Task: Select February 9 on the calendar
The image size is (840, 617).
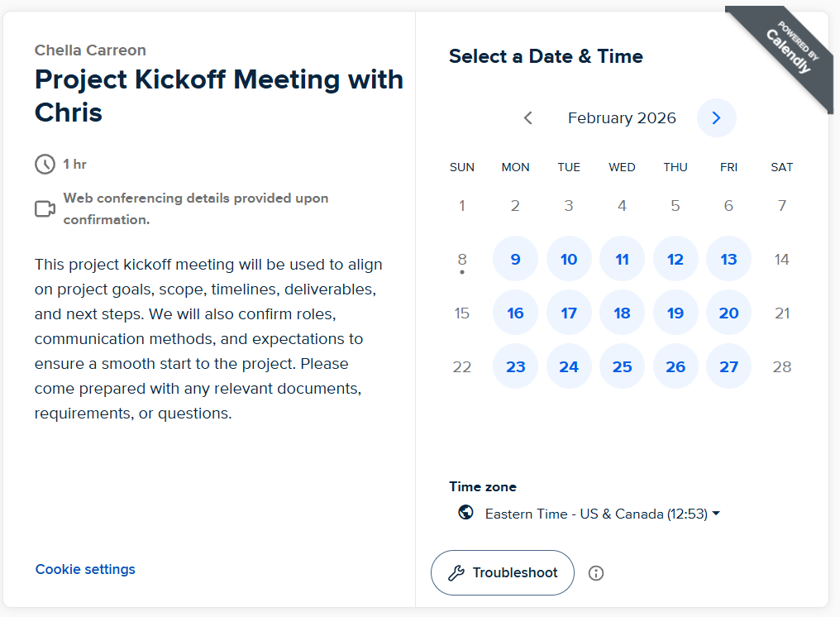Action: [515, 260]
